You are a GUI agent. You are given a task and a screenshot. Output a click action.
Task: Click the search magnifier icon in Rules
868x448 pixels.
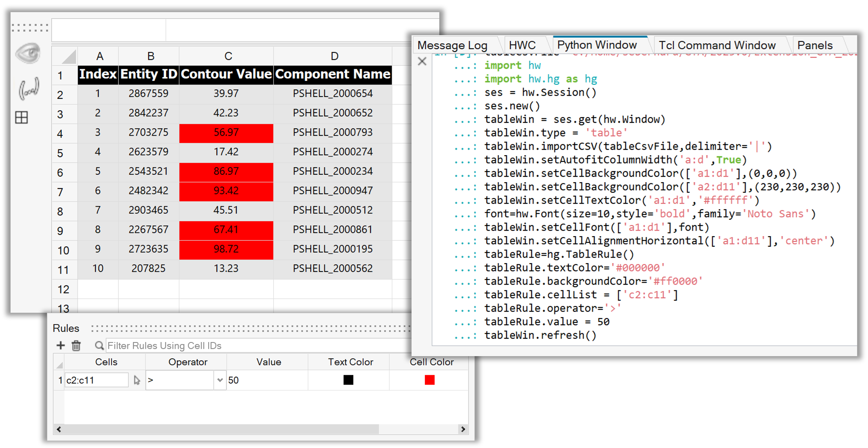99,346
